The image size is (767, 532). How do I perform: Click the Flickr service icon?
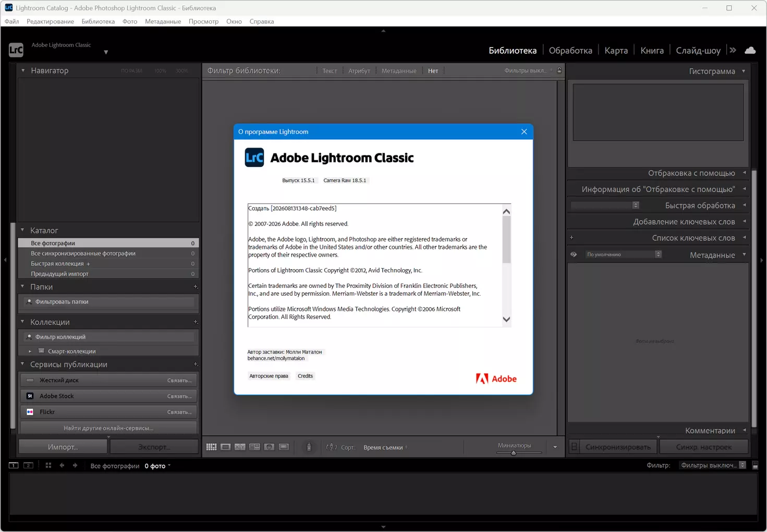coord(30,412)
